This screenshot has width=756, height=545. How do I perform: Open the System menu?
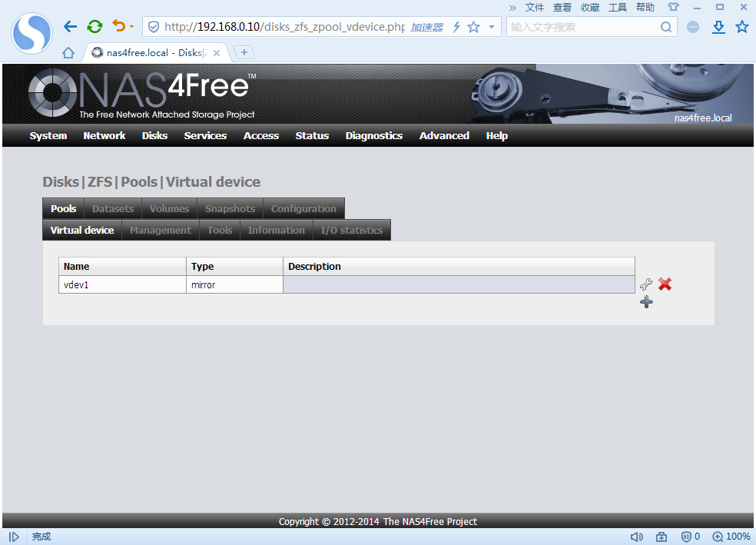[x=48, y=135]
